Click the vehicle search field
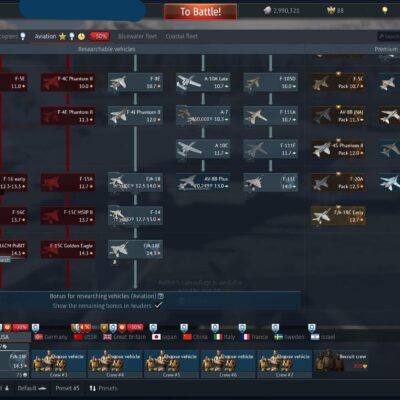Screen dimensions: 400x400 coord(389,36)
